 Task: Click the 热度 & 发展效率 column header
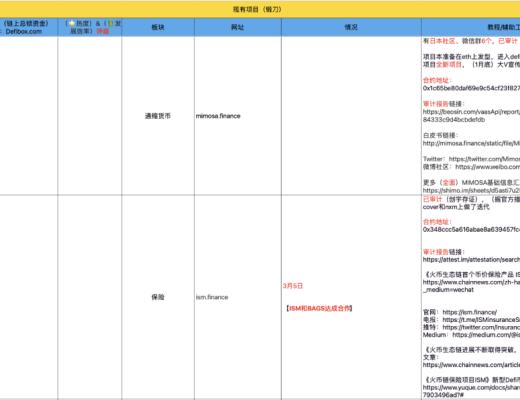[90, 27]
